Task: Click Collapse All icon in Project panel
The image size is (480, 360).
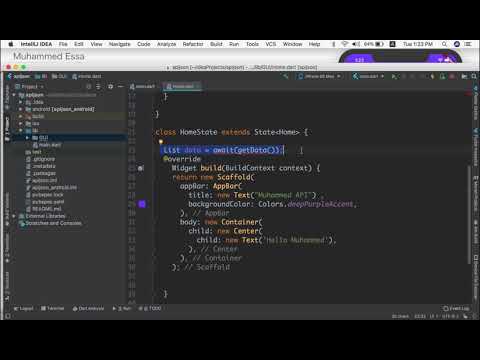Action: (x=98, y=87)
